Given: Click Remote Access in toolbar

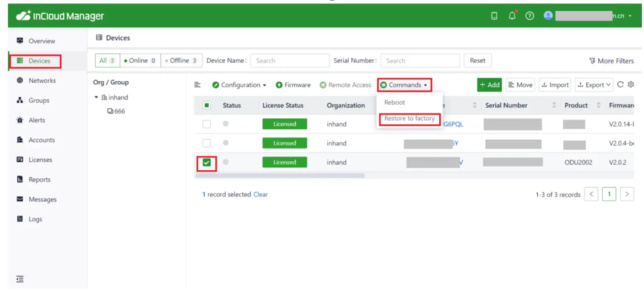Looking at the screenshot, I should [346, 85].
